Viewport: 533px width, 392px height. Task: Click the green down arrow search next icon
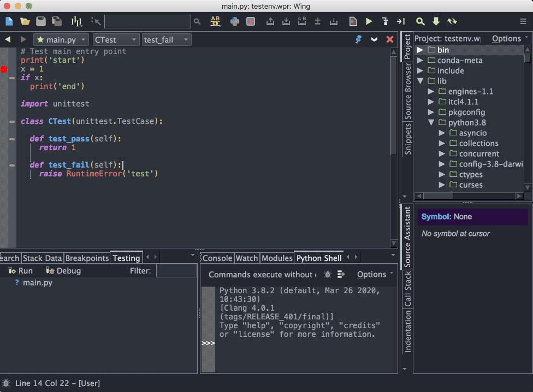[x=436, y=21]
